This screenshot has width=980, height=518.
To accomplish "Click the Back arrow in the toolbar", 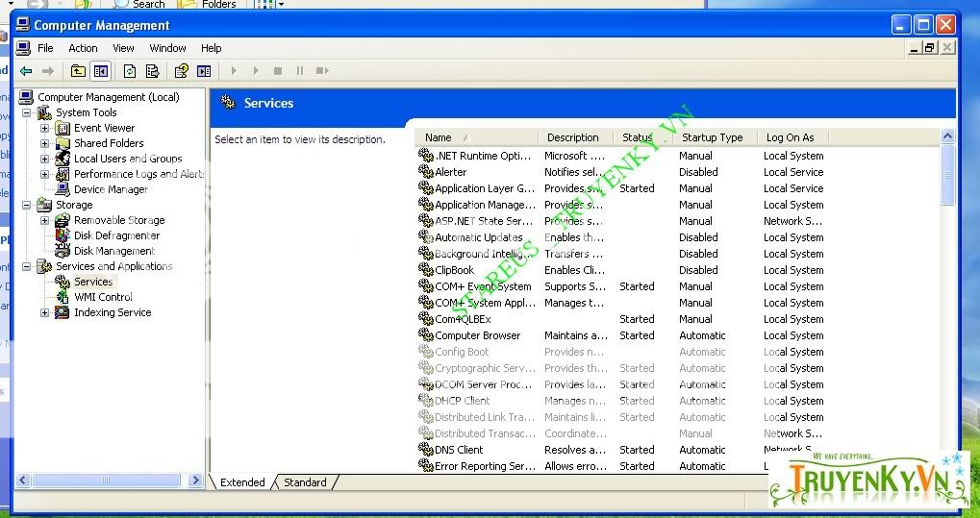I will (x=26, y=71).
